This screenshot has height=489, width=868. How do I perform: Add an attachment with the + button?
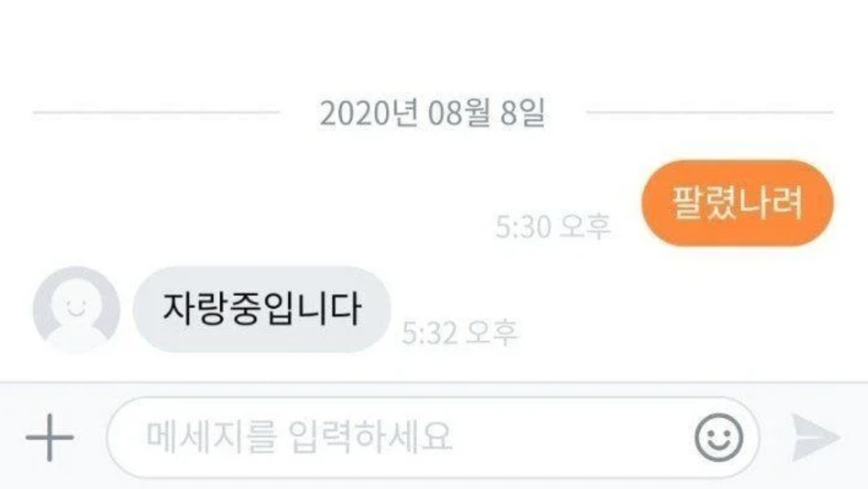pos(50,438)
